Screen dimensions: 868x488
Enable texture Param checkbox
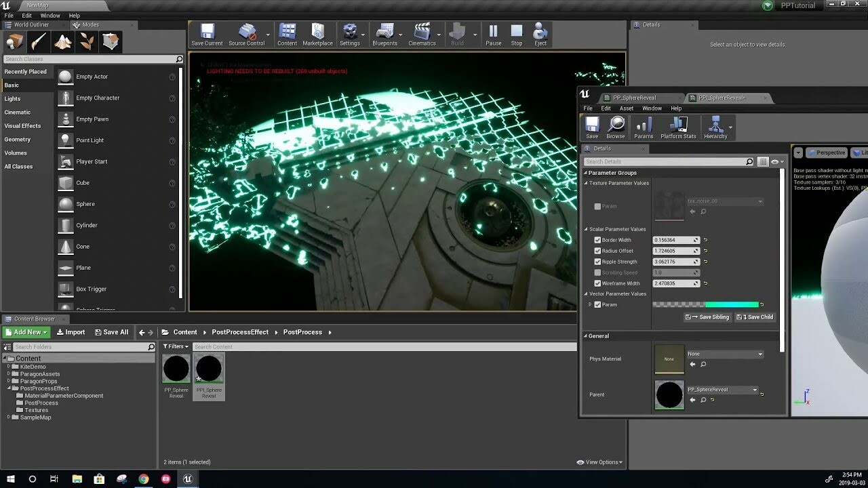point(597,206)
